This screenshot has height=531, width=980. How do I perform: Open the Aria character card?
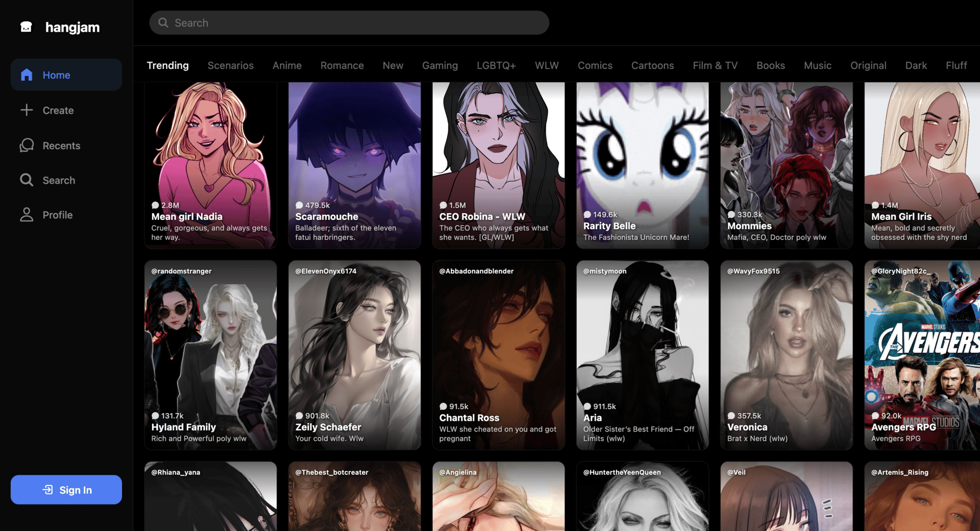tap(643, 355)
